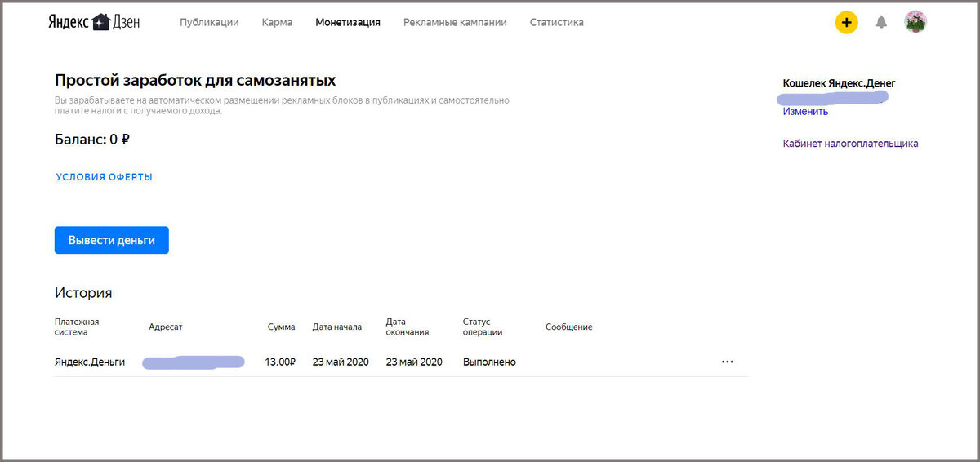Click the Баланс: 0 ₽ text
980x462 pixels.
92,140
